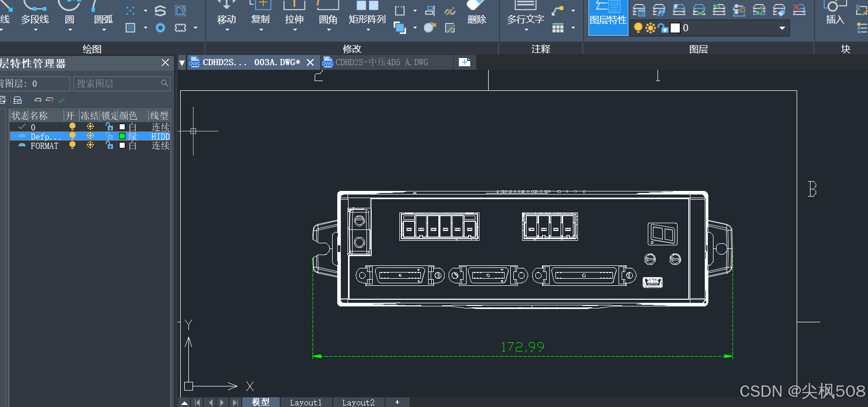
Task: Toggle the lock icon for Defp layer
Action: coord(109,136)
